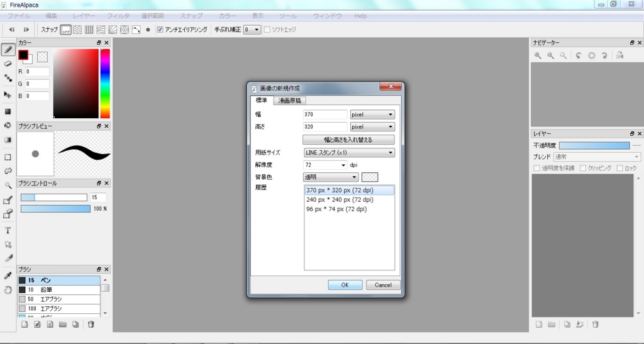Click the 幅 input field with 370
Viewport: 644px width, 344px height.
325,114
